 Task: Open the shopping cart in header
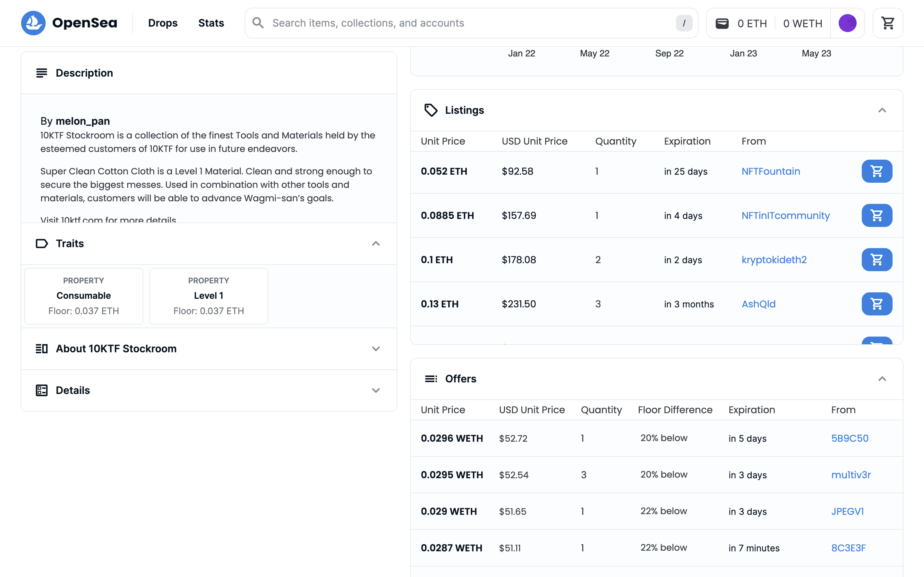click(x=888, y=23)
